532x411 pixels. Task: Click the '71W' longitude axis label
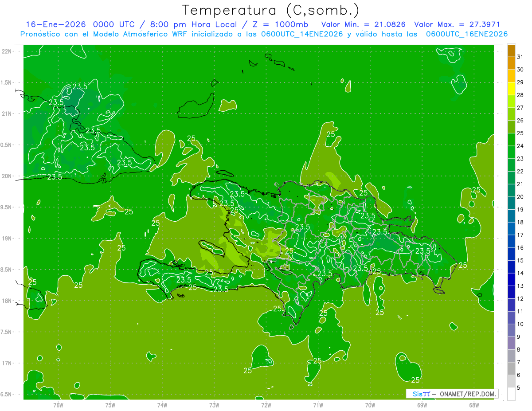[318, 405]
